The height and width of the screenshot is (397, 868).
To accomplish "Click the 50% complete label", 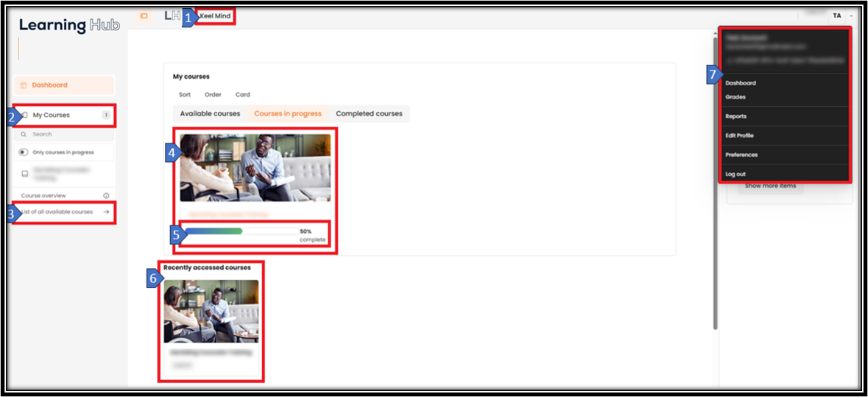I will (313, 235).
